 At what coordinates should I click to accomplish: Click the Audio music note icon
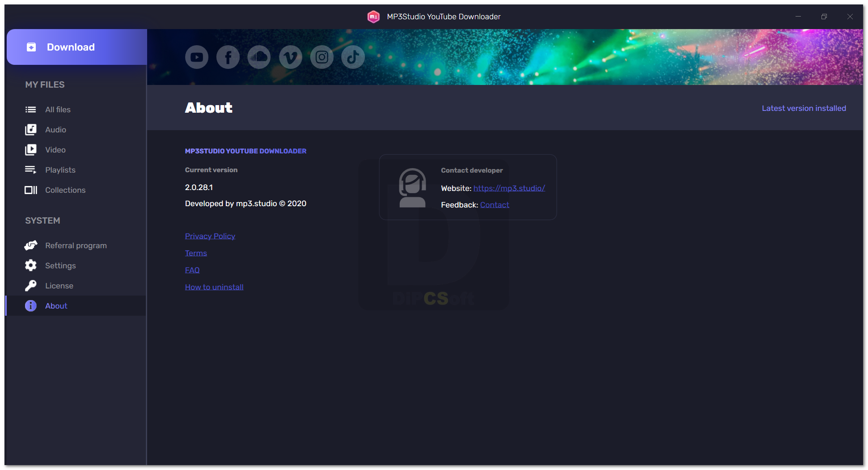31,130
